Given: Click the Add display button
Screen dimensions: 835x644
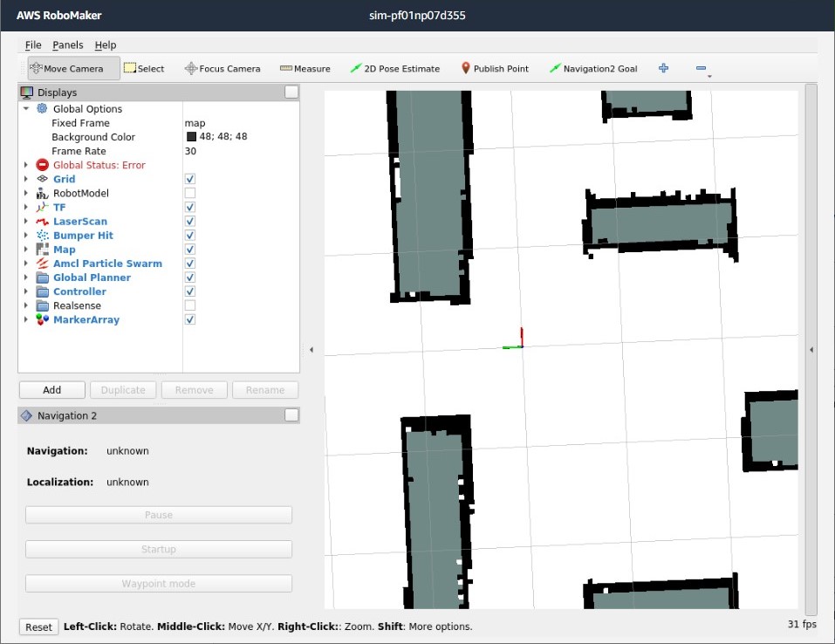Looking at the screenshot, I should tap(52, 390).
